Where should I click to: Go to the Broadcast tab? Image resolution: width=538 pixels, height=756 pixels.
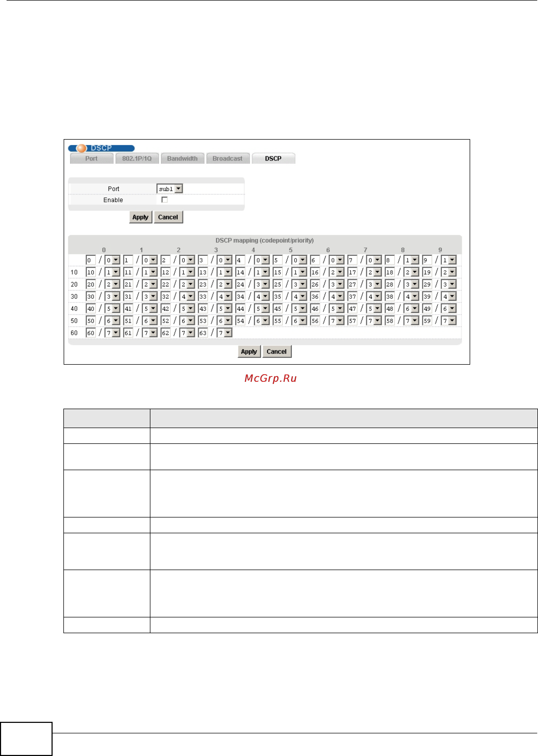[x=227, y=158]
